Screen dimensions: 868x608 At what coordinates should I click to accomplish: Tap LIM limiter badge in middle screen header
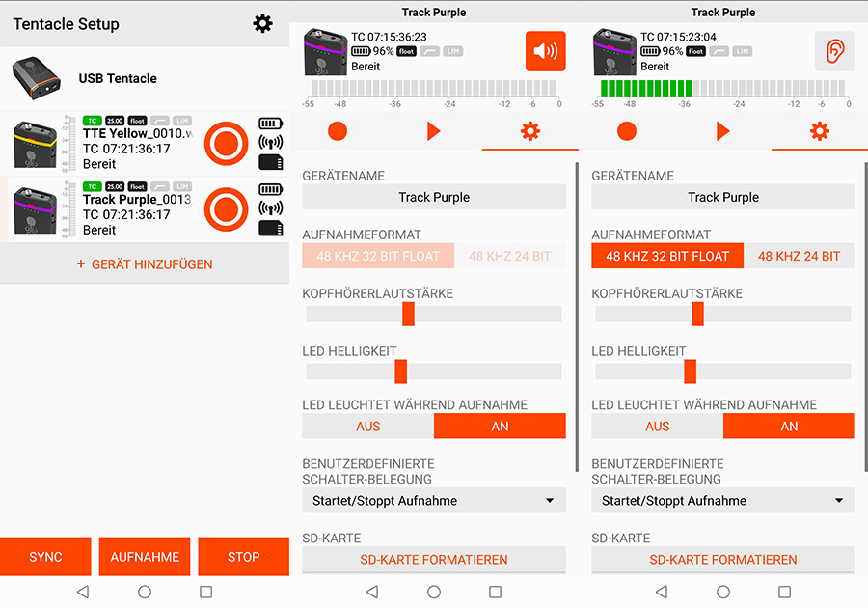(x=453, y=51)
